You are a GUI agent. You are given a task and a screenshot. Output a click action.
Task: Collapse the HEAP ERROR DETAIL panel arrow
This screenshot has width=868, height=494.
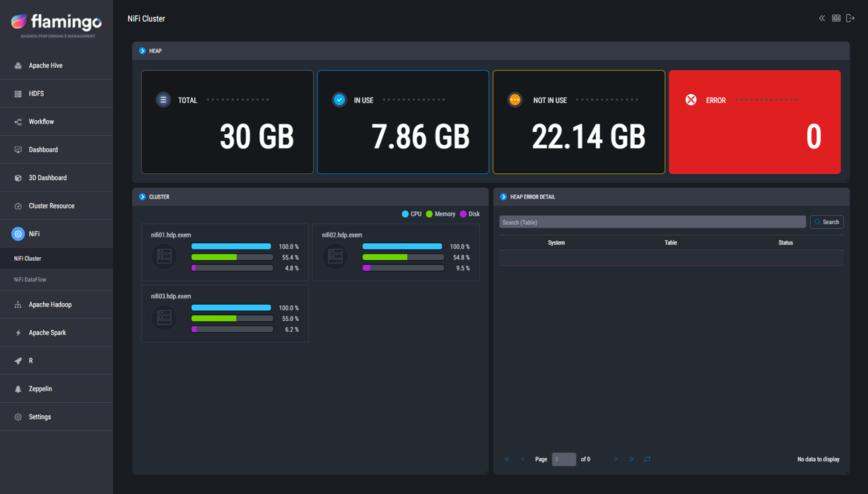503,197
